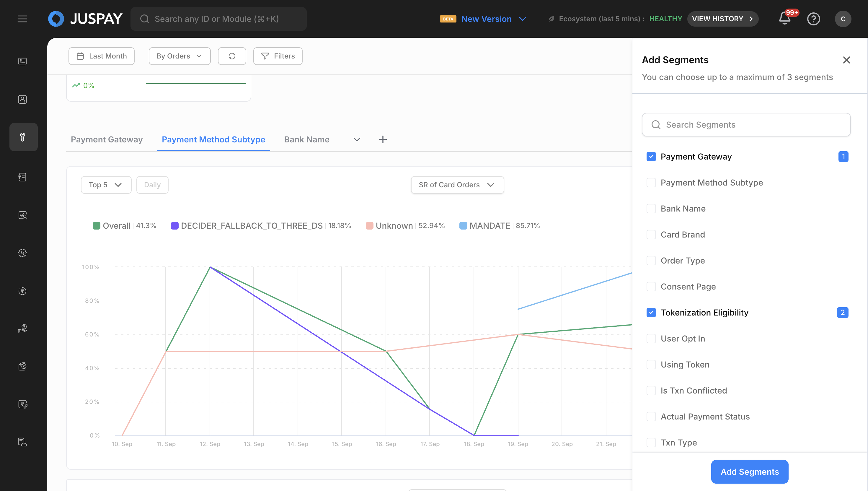Click the Juspay logo icon

point(56,19)
